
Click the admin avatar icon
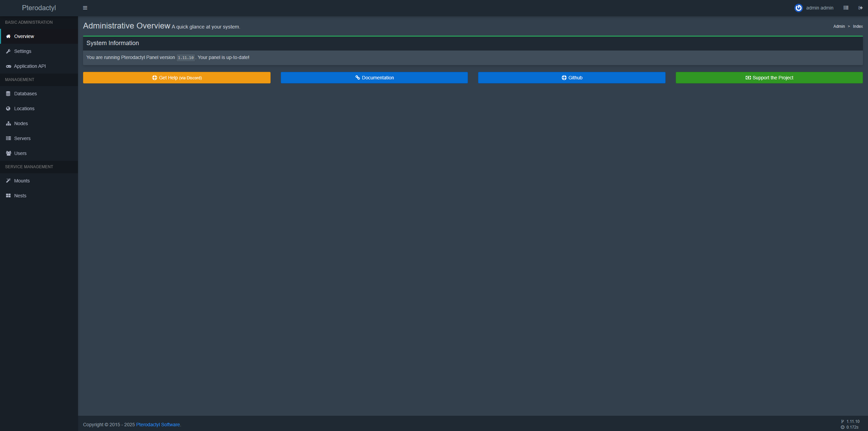[798, 8]
